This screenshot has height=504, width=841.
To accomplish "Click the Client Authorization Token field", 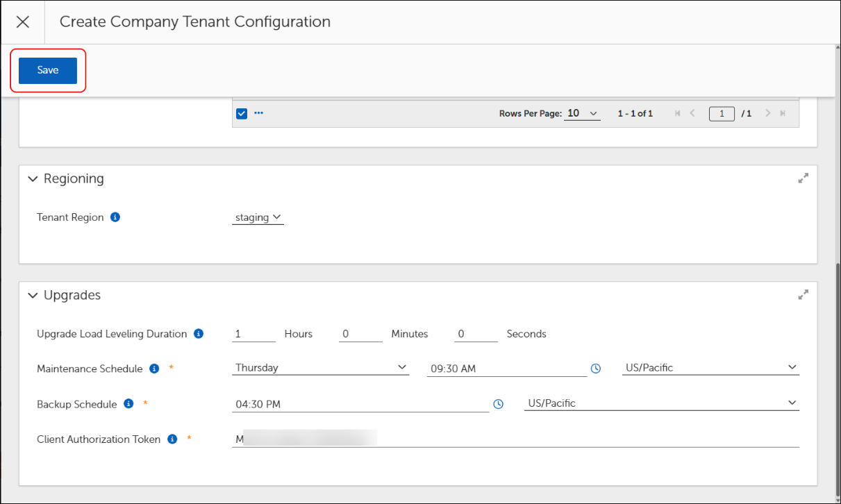I will [x=515, y=439].
